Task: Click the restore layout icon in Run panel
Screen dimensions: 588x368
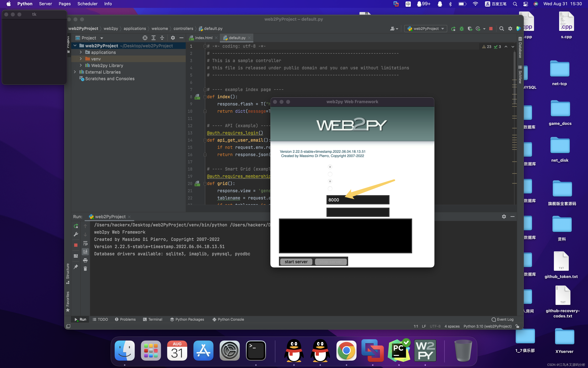Action: (x=76, y=256)
